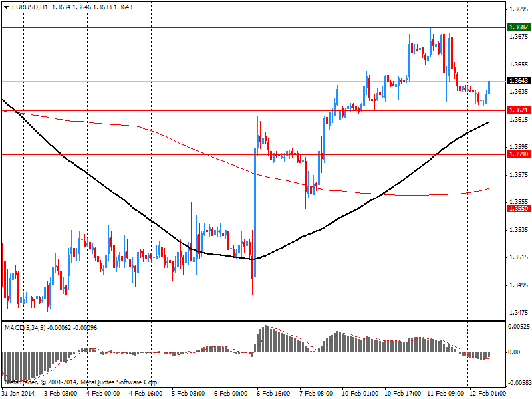
Task: Select the 1.3595 price scale value
Action: pyautogui.click(x=519, y=147)
